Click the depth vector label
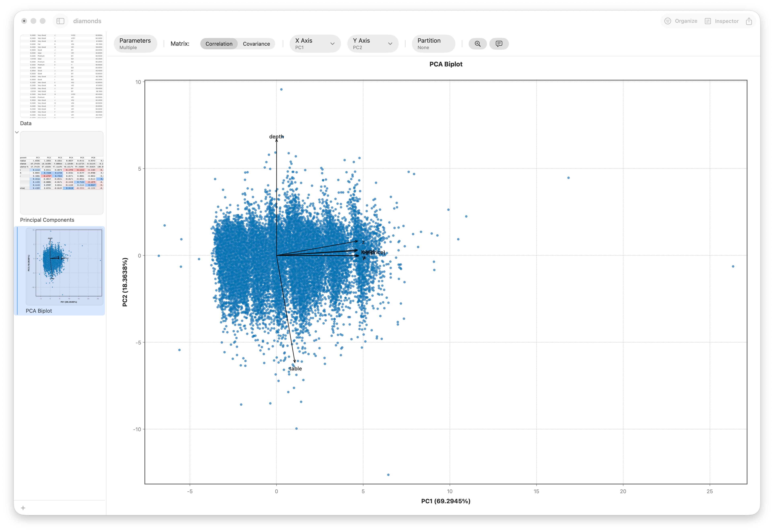 point(276,137)
